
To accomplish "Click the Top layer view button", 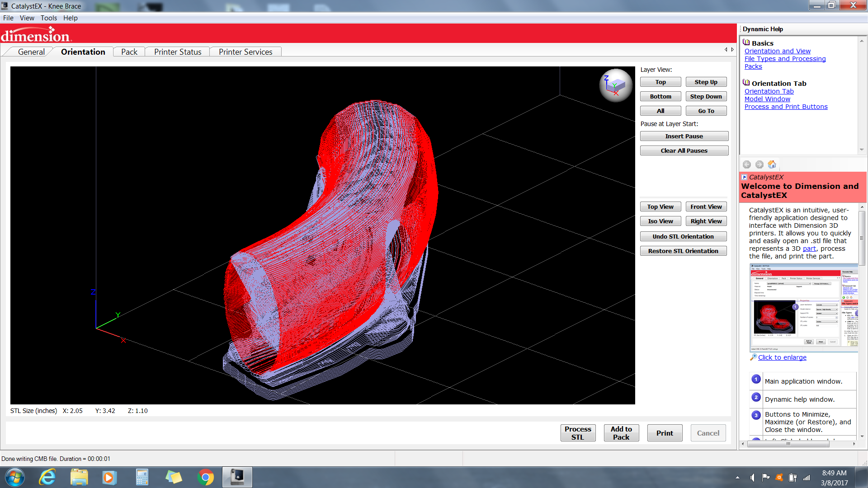I will [x=660, y=82].
